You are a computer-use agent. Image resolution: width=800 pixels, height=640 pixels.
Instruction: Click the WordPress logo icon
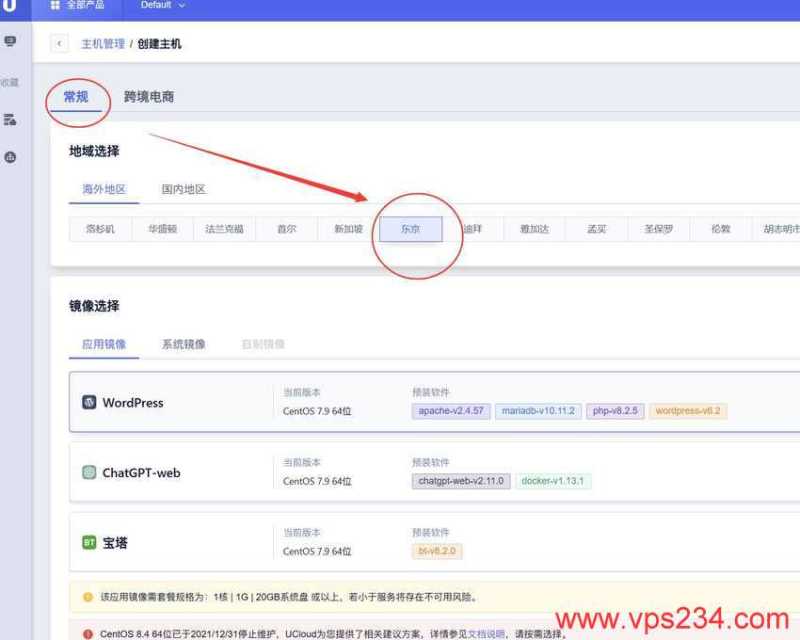pyautogui.click(x=90, y=402)
